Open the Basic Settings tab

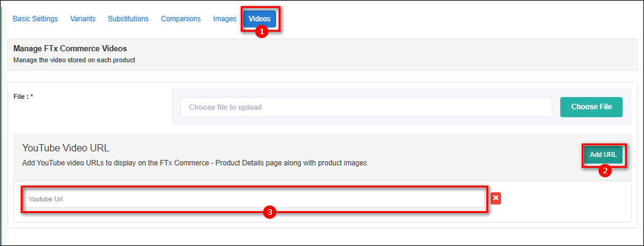pos(35,19)
